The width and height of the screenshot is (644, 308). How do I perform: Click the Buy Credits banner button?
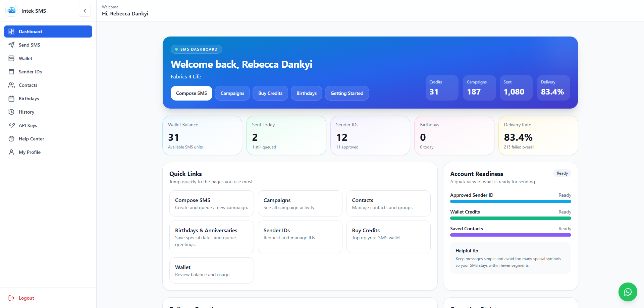coord(270,93)
